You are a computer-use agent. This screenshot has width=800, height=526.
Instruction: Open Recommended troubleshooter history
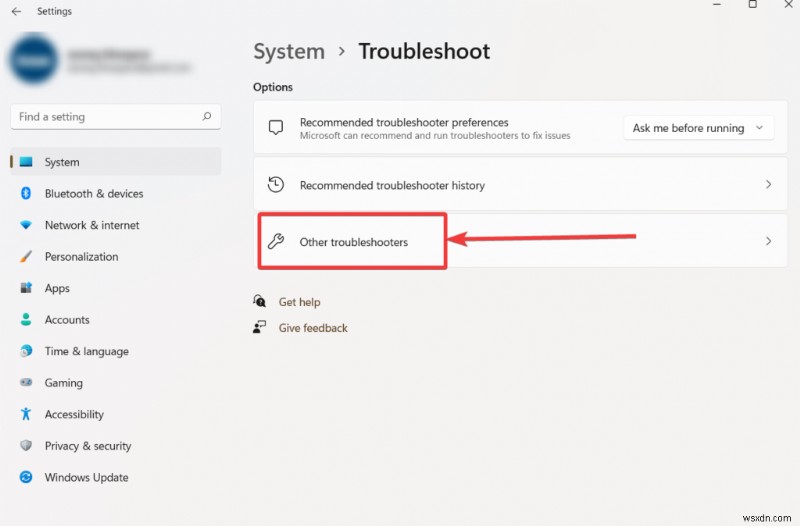[x=520, y=185]
